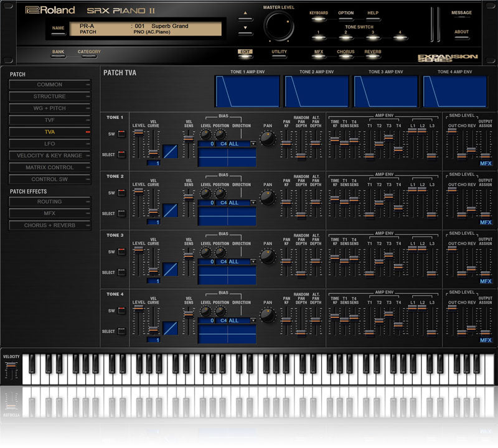Image resolution: width=498 pixels, height=448 pixels.
Task: Click Tone 1 MFX output assign label
Action: click(x=486, y=163)
